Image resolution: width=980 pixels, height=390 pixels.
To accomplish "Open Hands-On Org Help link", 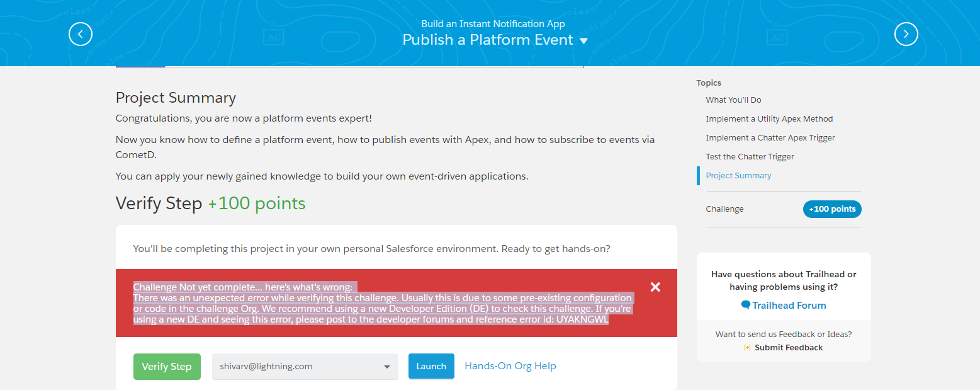I will click(x=510, y=366).
